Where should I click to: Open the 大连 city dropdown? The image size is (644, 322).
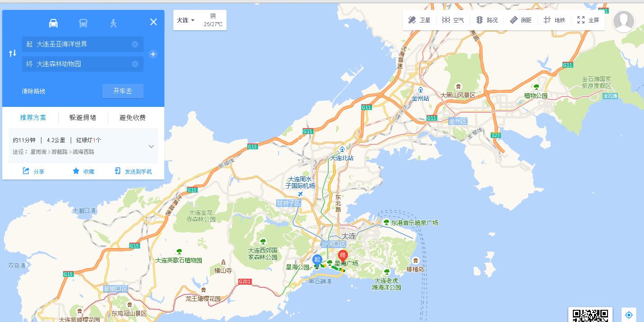point(186,20)
